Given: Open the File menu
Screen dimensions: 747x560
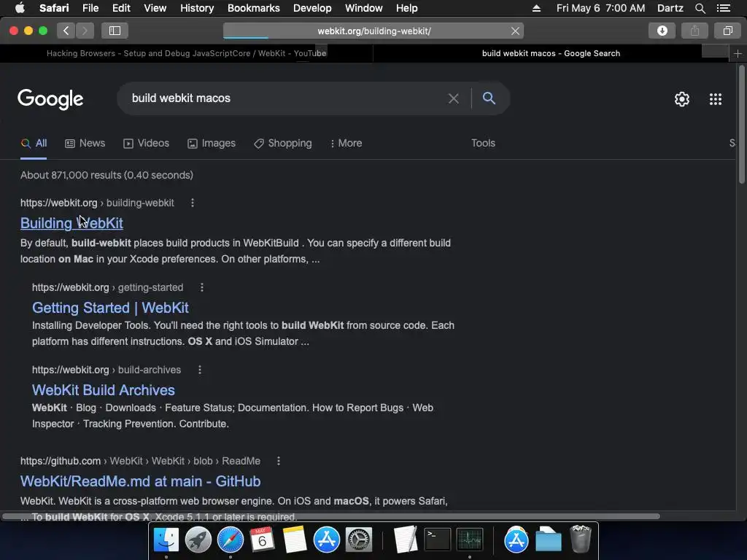Looking at the screenshot, I should pos(90,8).
